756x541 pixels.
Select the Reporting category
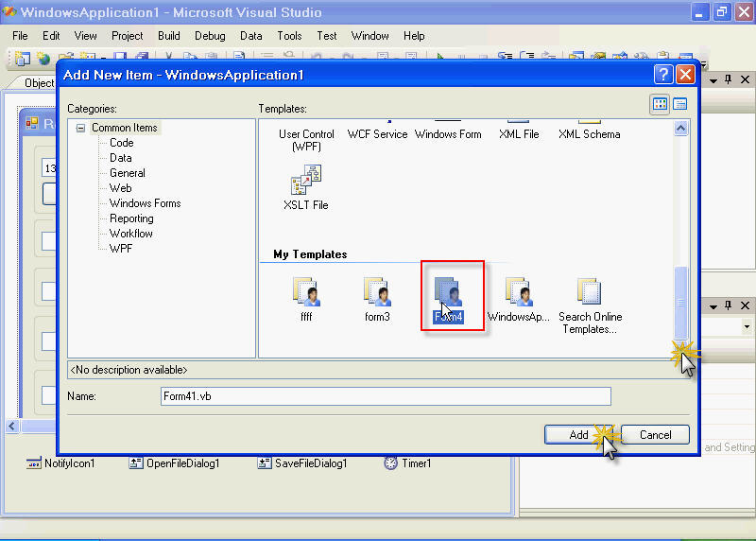pyautogui.click(x=131, y=218)
